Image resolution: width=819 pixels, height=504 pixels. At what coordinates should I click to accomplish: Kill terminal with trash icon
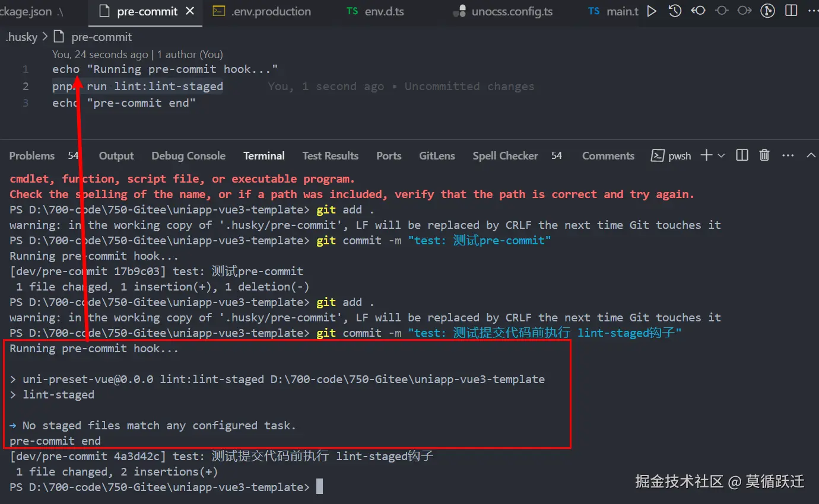tap(764, 155)
